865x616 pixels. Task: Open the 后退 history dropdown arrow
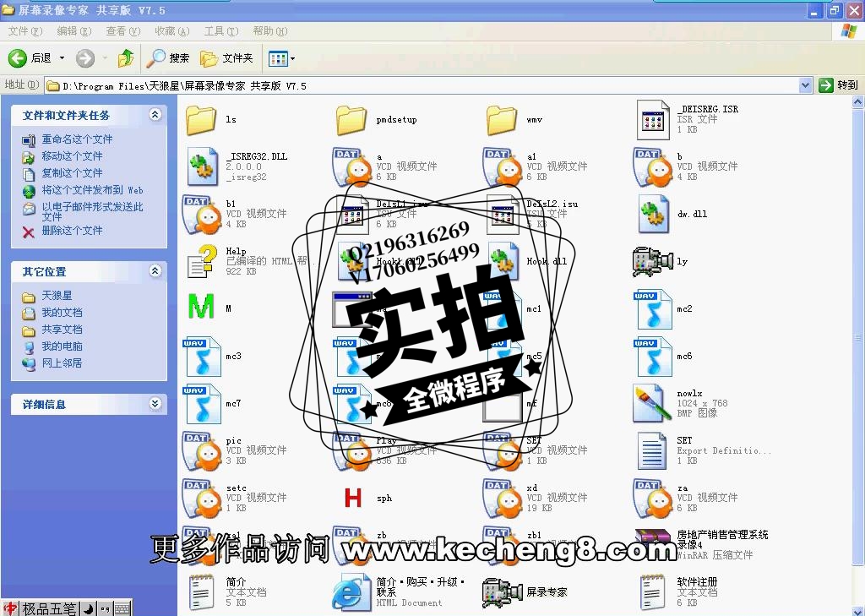(x=62, y=58)
